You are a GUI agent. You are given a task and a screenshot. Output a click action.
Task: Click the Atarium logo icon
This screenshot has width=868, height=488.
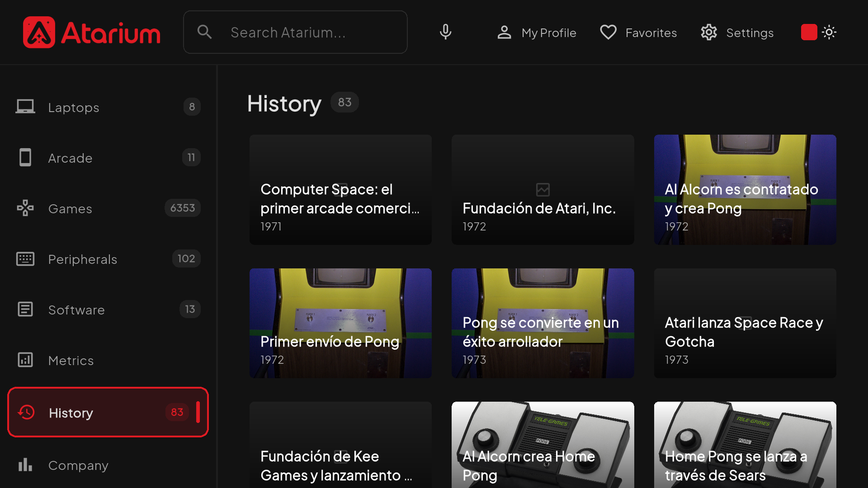point(39,32)
